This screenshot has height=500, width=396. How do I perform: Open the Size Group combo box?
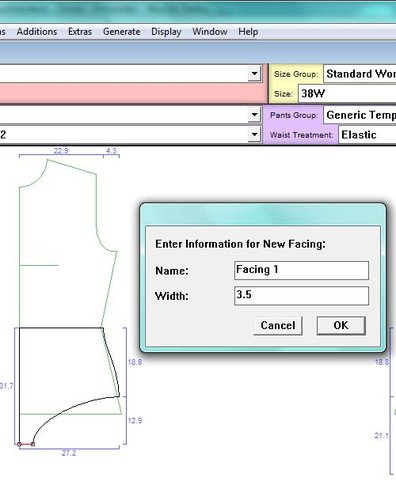360,74
